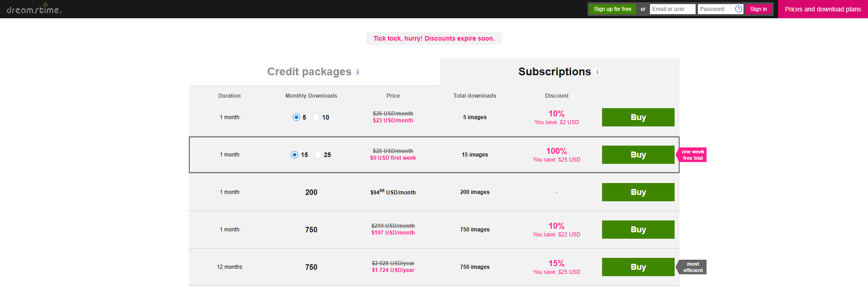Screen dimensions: 868x288
Task: Click the Sign in button
Action: point(759,9)
